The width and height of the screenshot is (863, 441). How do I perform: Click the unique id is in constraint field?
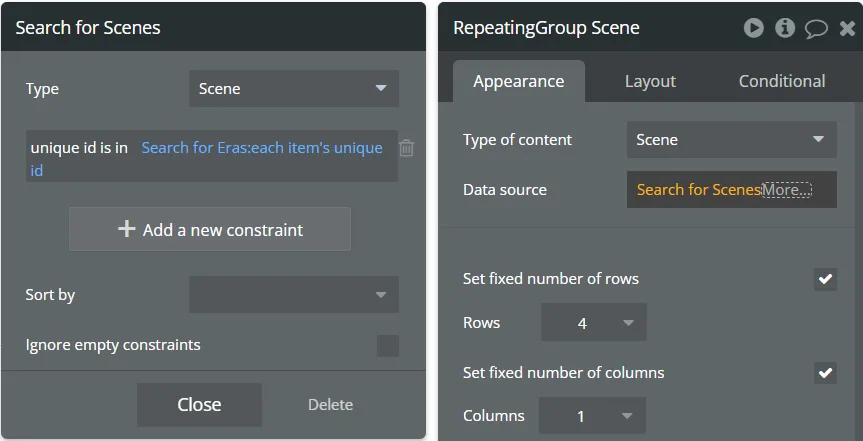pyautogui.click(x=211, y=156)
